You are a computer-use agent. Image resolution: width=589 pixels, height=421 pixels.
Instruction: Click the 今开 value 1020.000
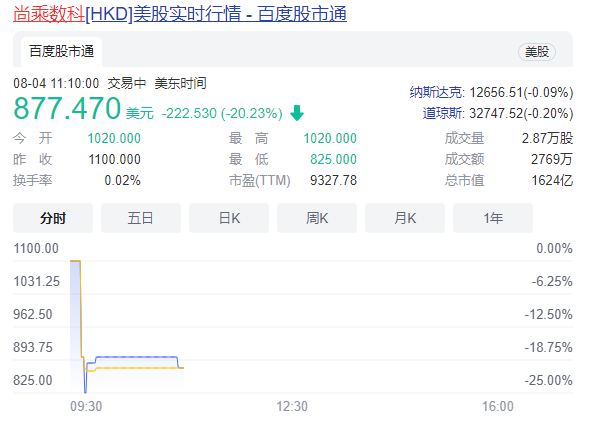coord(114,139)
